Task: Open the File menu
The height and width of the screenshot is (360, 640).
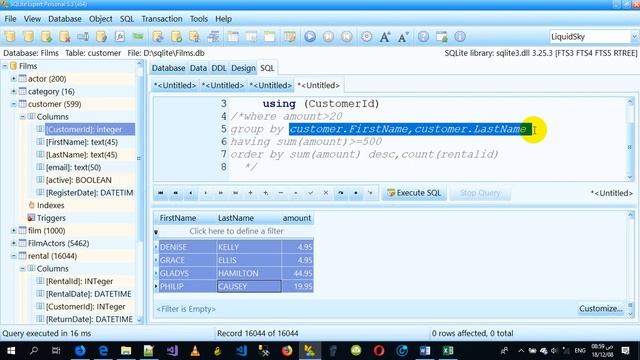Action: [x=10, y=19]
